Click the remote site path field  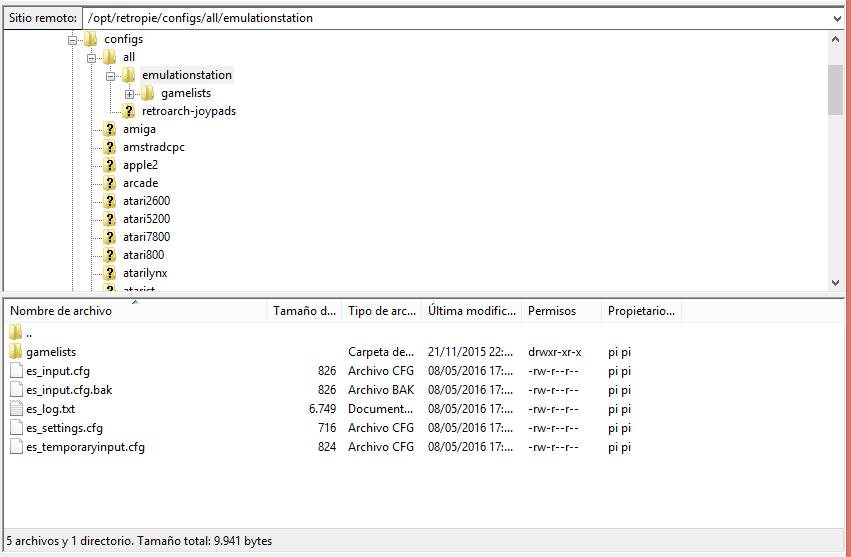tap(456, 18)
